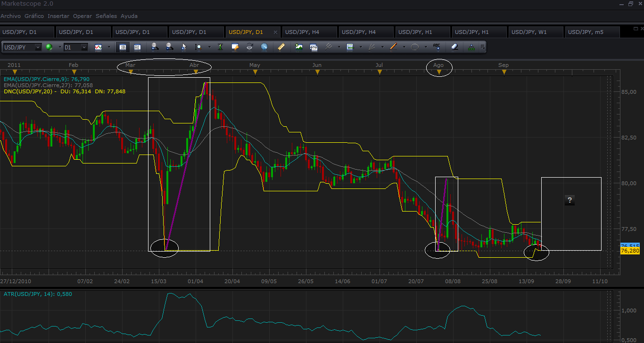Viewport: 644px width, 343px height.
Task: Open the toolbar overflow options menu
Action: (x=482, y=47)
